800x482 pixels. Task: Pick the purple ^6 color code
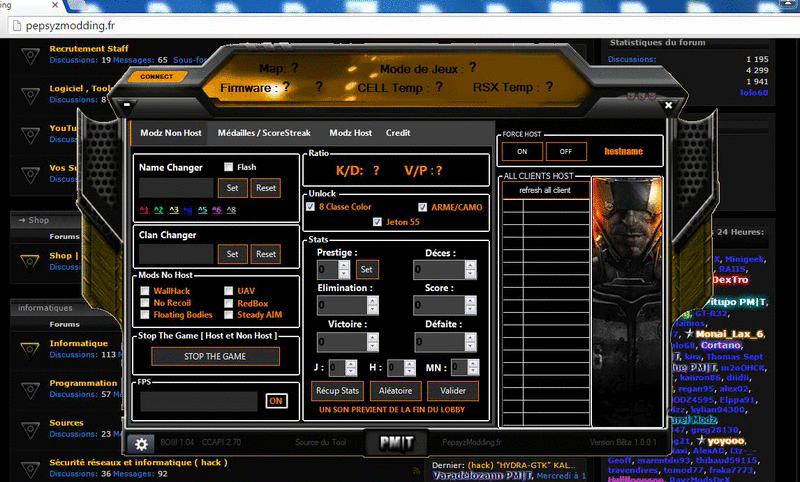217,210
